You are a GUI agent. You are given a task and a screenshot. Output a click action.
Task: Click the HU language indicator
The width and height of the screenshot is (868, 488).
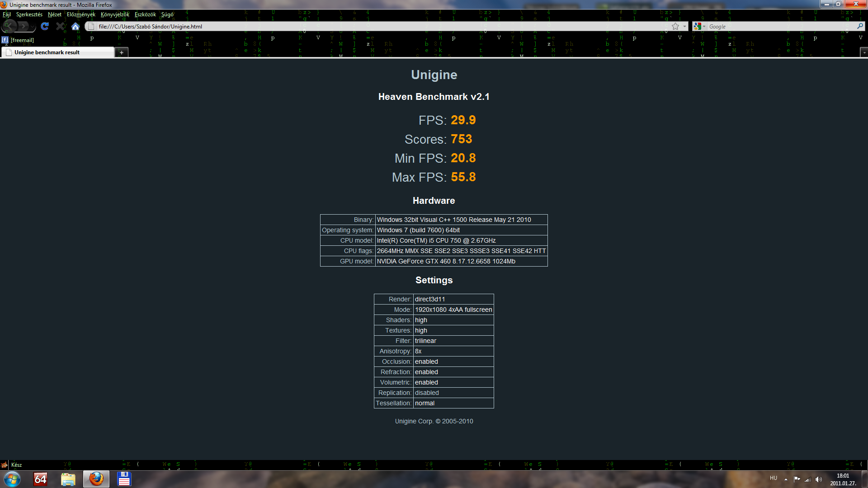[x=774, y=478]
